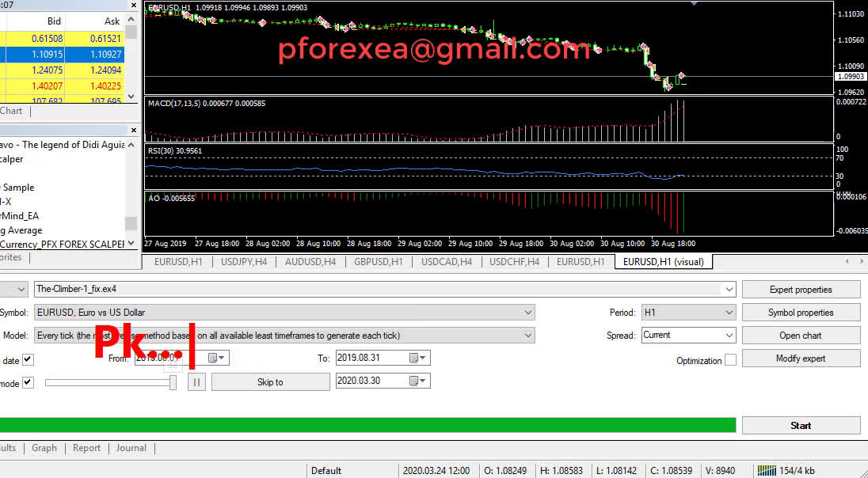Select the USDJPY,H4 chart tab
The image size is (868, 478).
point(245,261)
